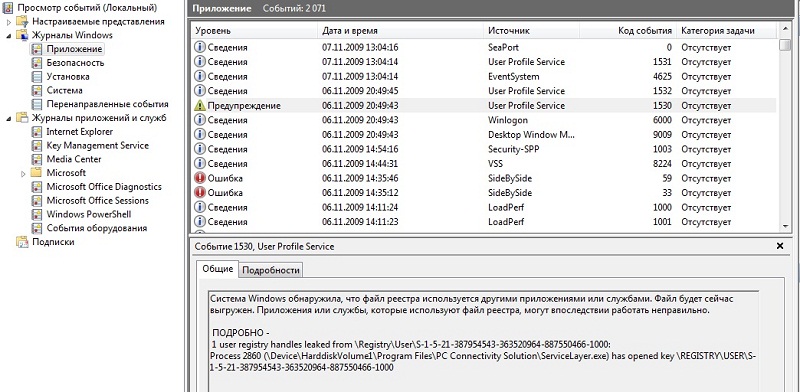Click the info icon in SeaPort row

199,47
